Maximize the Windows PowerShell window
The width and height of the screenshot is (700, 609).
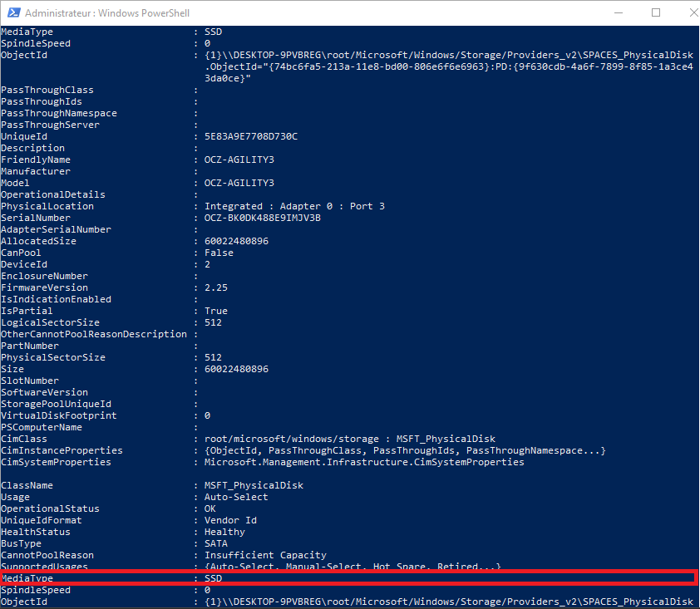point(656,12)
